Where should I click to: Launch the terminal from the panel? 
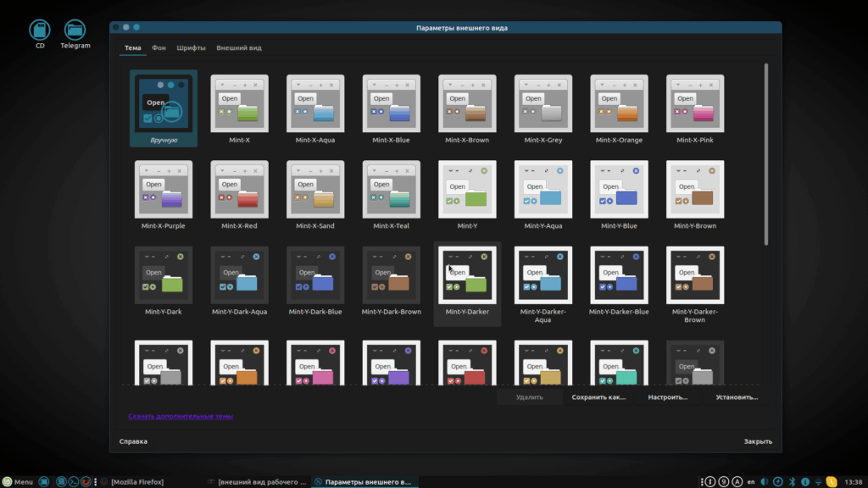(x=74, y=481)
